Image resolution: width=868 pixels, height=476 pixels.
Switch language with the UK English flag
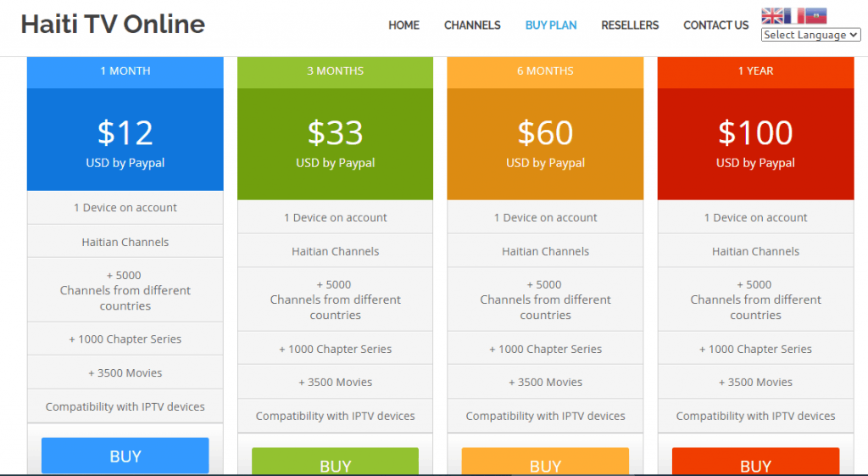[x=771, y=15]
